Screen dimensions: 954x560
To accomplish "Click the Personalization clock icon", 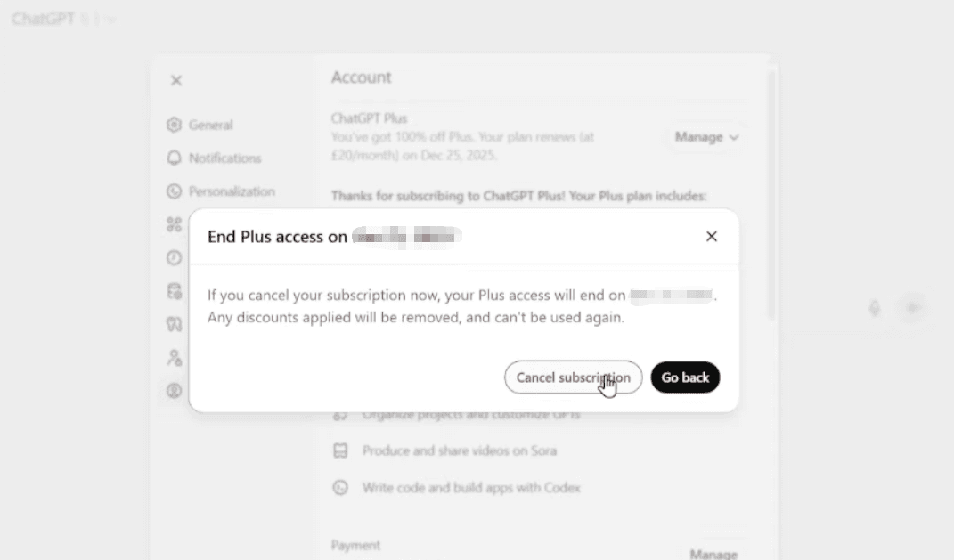I will [174, 191].
